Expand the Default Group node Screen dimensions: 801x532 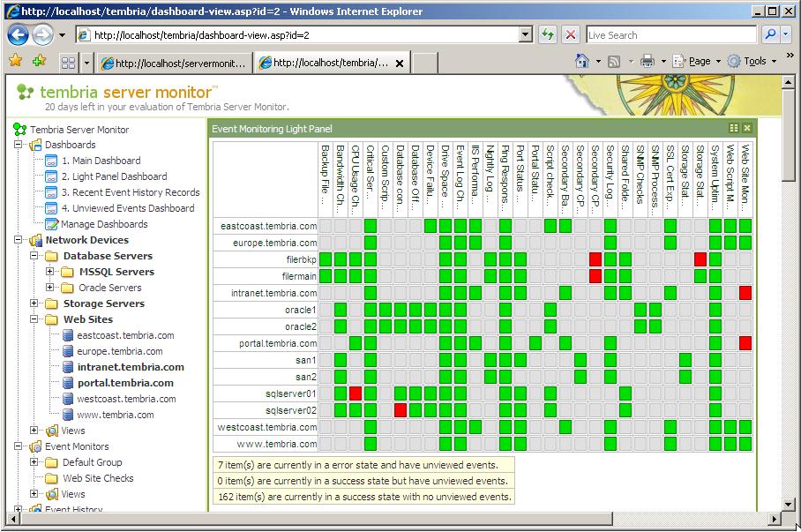(x=34, y=462)
